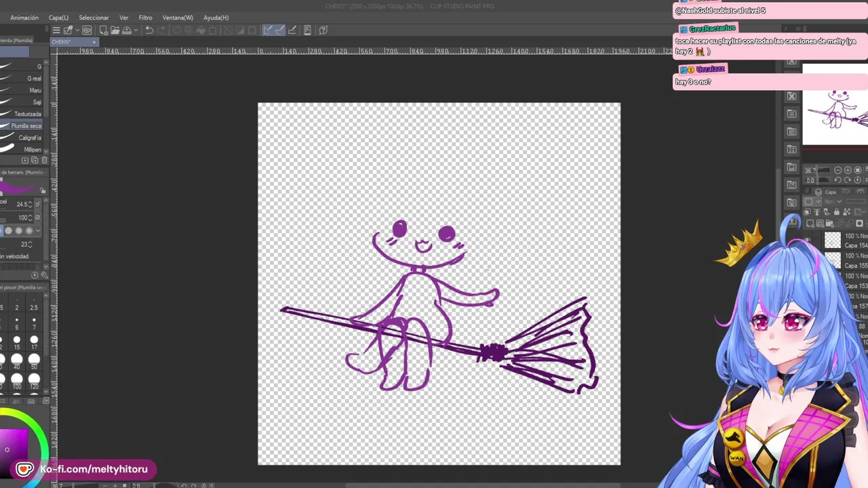Viewport: 868px width, 488px height.
Task: Rotate canvas right in Navigator
Action: click(x=848, y=180)
